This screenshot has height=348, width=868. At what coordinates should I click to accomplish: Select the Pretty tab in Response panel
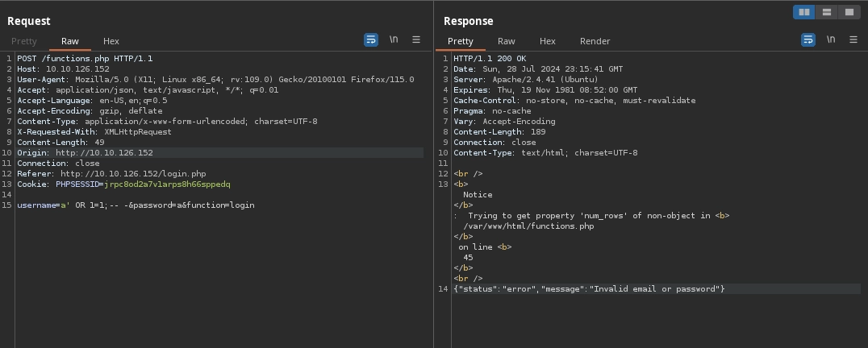461,41
